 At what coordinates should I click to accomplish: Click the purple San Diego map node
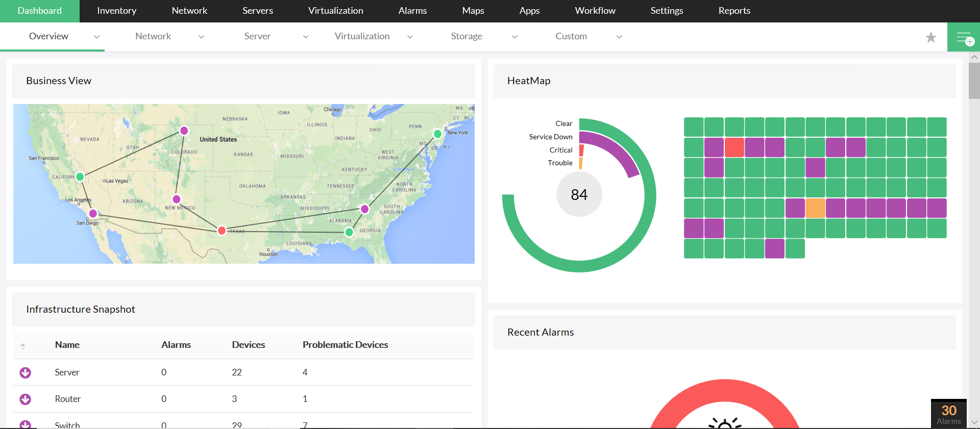tap(93, 213)
